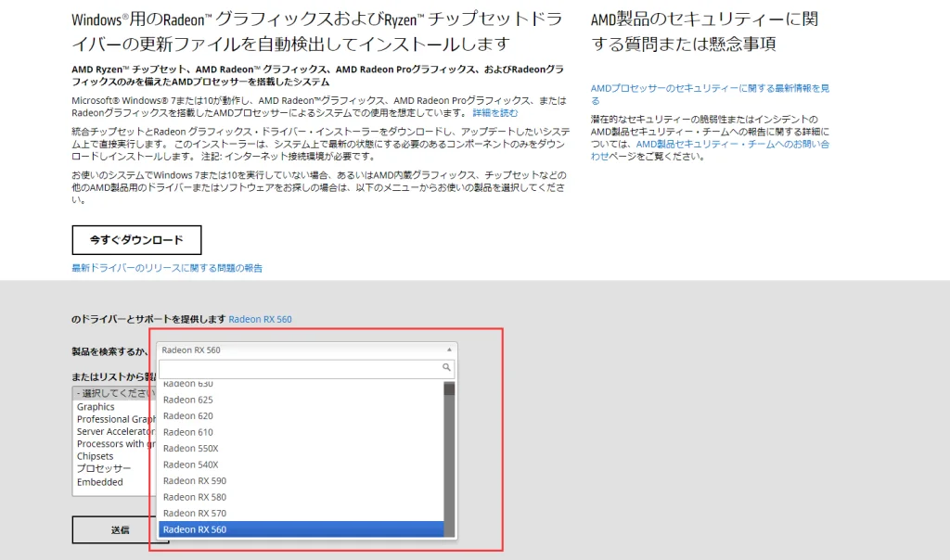This screenshot has height=560, width=950.
Task: Open AMD製品セキュリティー・チームへのお問い合わせ link
Action: click(x=710, y=150)
